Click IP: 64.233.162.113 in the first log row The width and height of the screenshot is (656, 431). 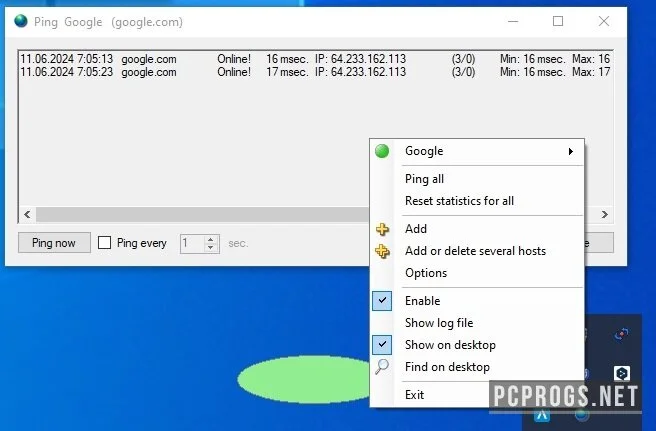tap(360, 59)
